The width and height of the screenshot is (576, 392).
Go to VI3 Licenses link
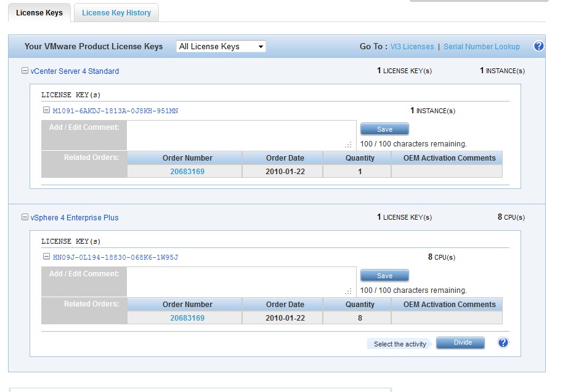click(x=412, y=47)
